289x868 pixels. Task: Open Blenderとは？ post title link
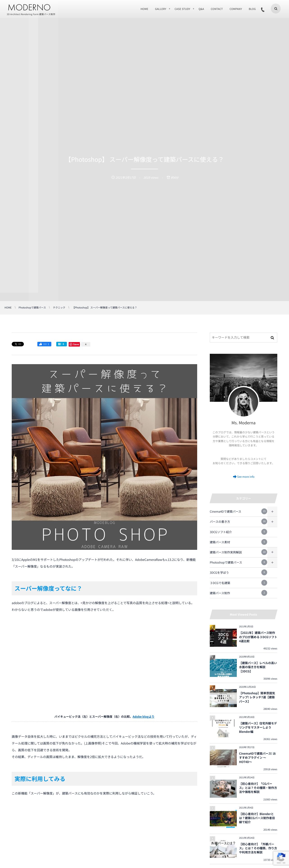(257, 818)
